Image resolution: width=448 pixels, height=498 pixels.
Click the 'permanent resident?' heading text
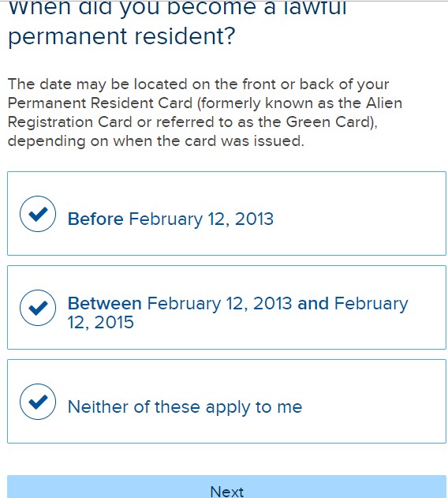pyautogui.click(x=121, y=37)
